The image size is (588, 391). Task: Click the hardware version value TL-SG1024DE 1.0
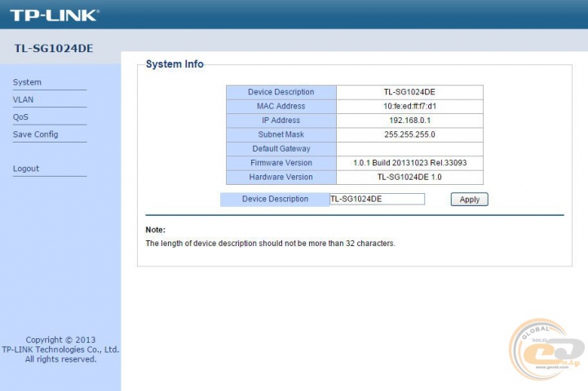(409, 177)
